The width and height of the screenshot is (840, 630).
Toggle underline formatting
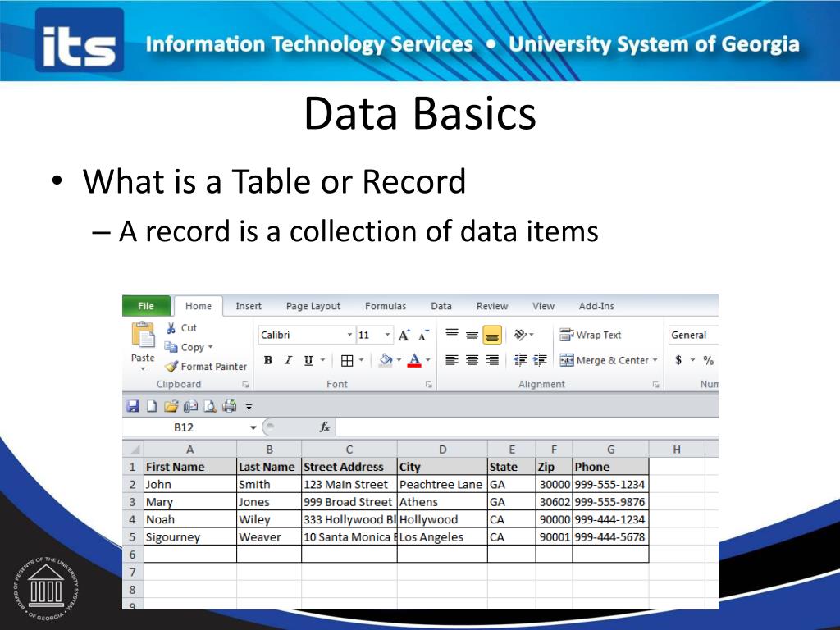(x=308, y=360)
